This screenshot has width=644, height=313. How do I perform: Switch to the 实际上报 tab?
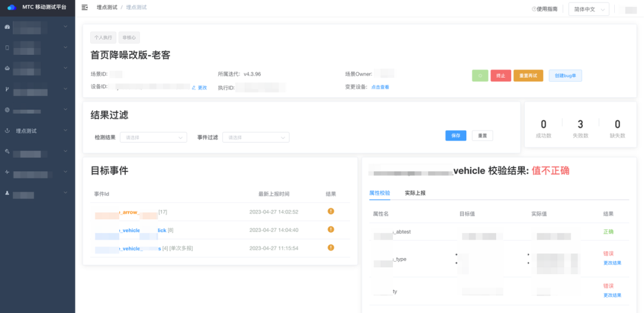pyautogui.click(x=415, y=193)
